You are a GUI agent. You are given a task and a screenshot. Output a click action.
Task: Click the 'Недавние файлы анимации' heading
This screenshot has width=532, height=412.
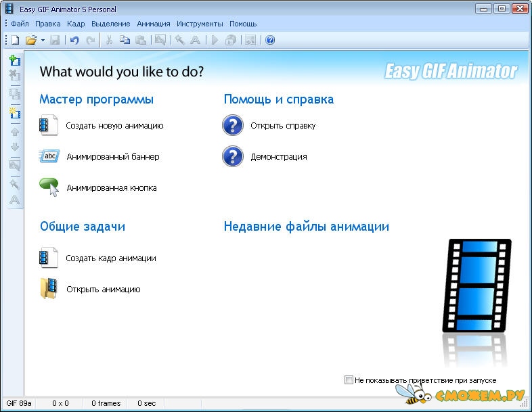pos(307,226)
